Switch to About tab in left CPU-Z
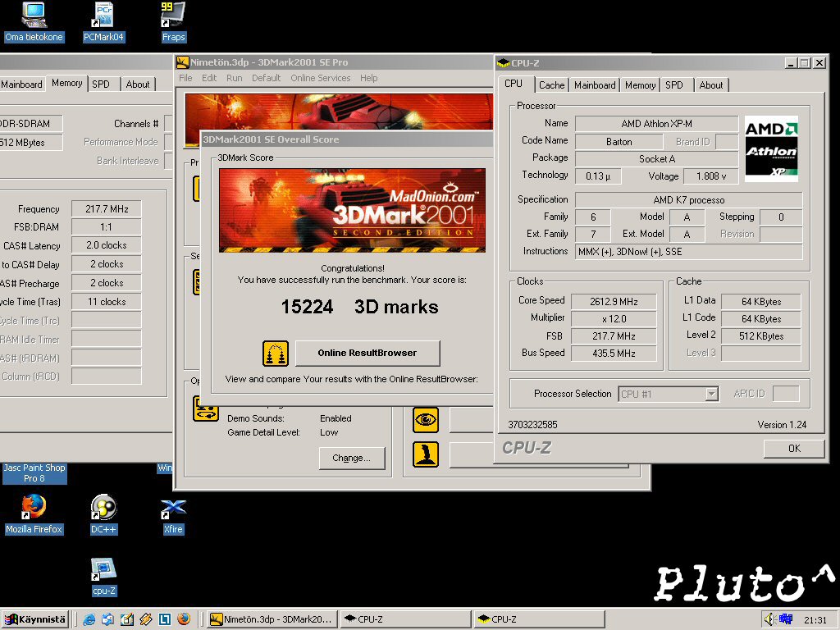 [x=138, y=84]
